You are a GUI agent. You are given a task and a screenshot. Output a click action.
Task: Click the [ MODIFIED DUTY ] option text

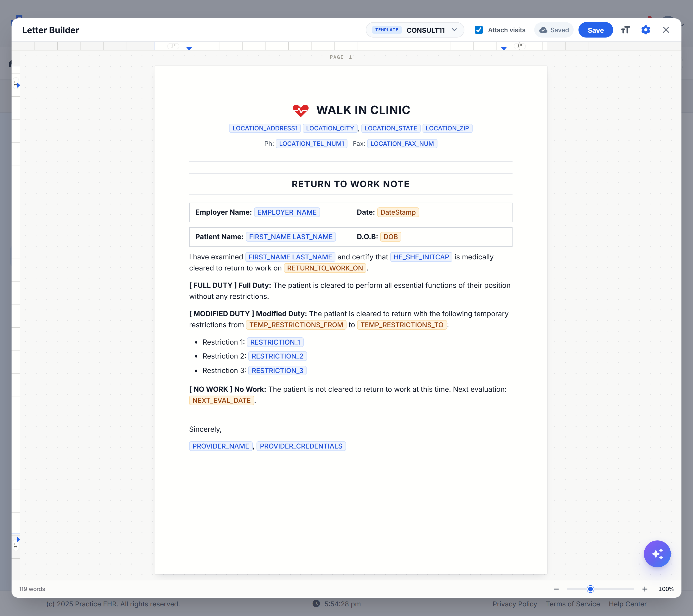click(221, 314)
